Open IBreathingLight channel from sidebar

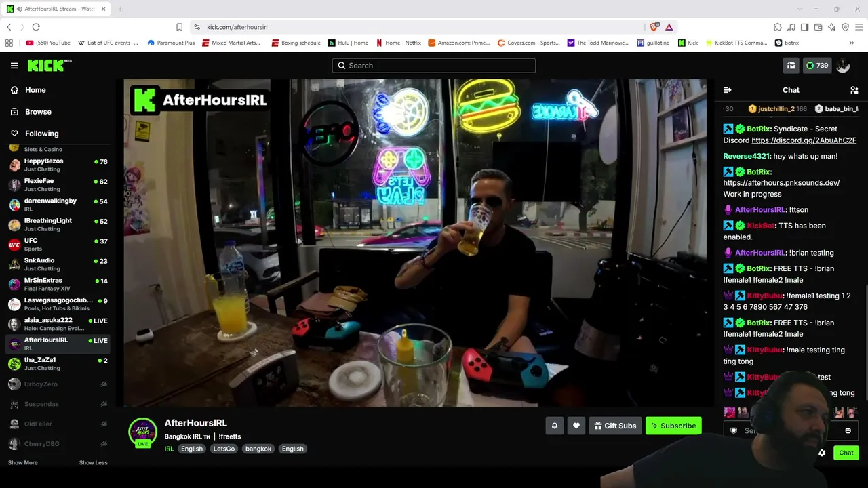pos(58,224)
